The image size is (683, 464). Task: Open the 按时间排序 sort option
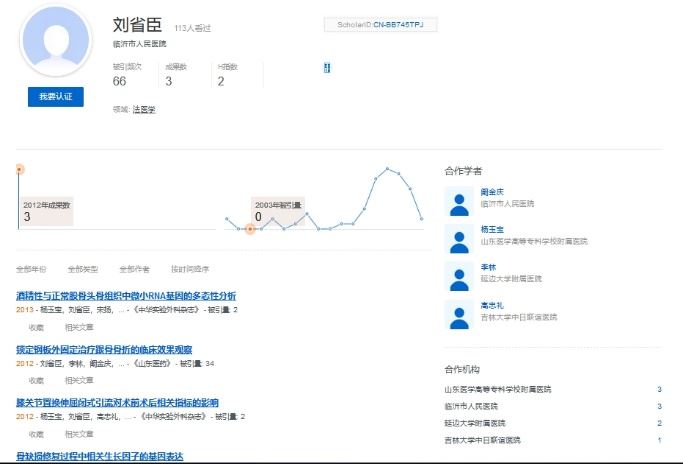point(190,269)
